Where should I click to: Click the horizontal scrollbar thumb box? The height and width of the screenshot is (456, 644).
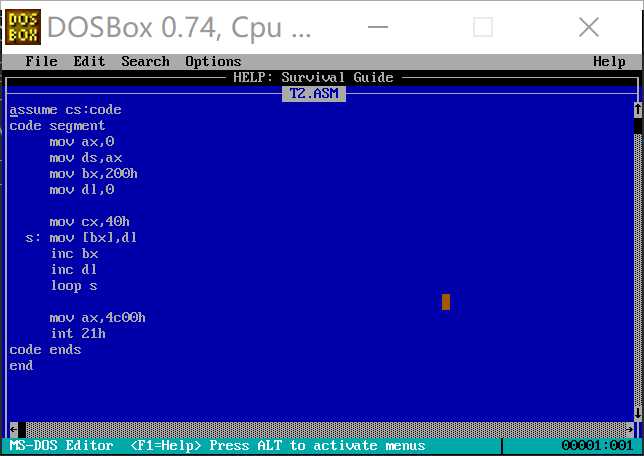point(22,430)
